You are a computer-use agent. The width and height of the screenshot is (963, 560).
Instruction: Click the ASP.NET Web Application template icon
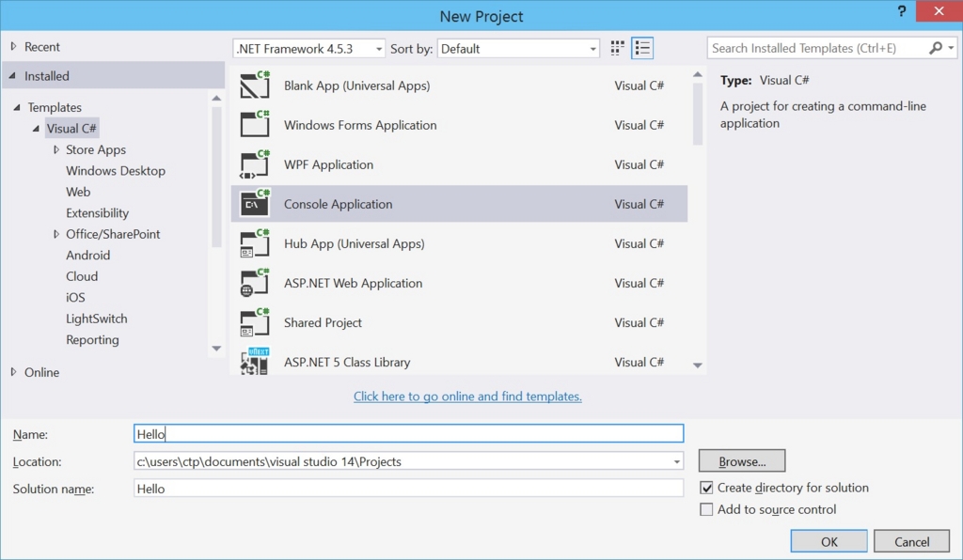tap(255, 283)
